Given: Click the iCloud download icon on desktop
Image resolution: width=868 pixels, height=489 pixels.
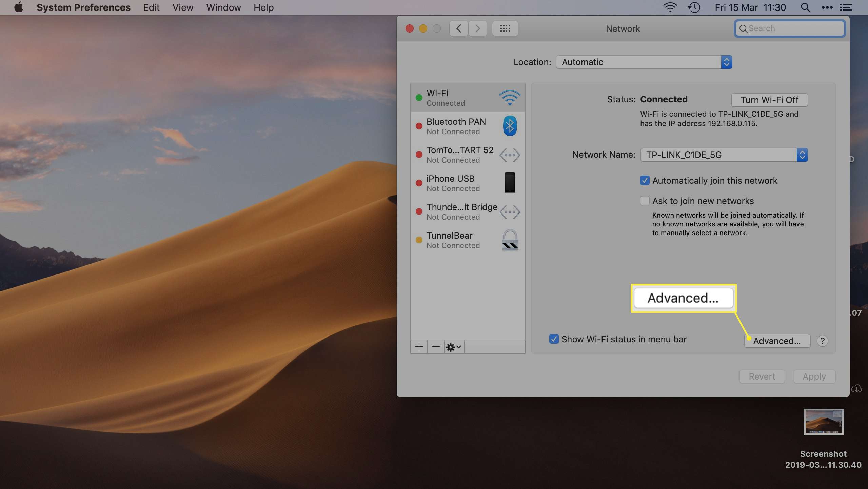Looking at the screenshot, I should point(856,388).
